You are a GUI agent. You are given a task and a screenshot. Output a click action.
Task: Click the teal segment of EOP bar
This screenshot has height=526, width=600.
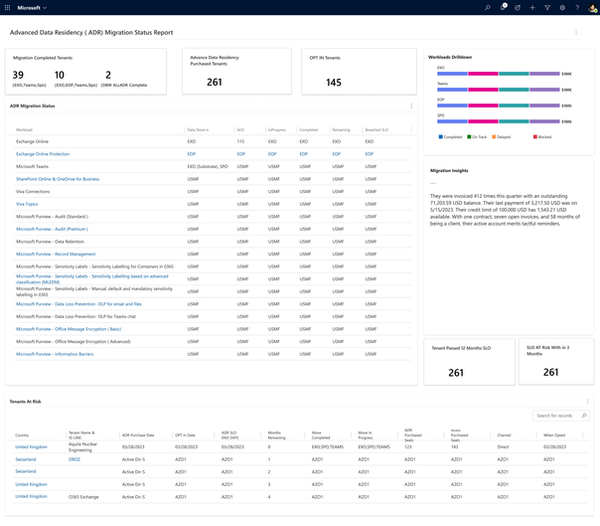[x=514, y=106]
